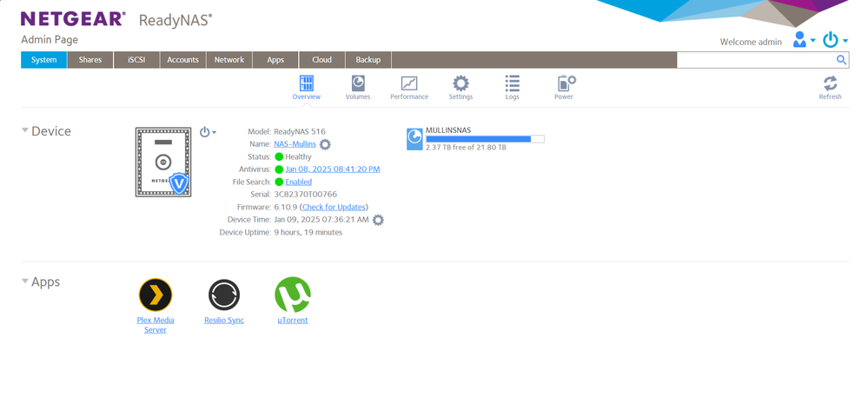
Task: Open the Resilio Sync text link
Action: point(224,321)
